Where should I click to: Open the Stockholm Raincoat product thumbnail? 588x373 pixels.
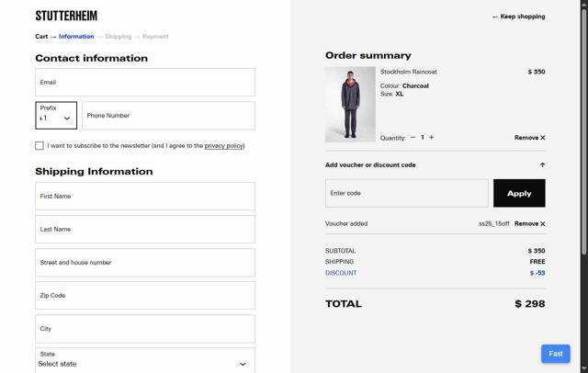350,104
